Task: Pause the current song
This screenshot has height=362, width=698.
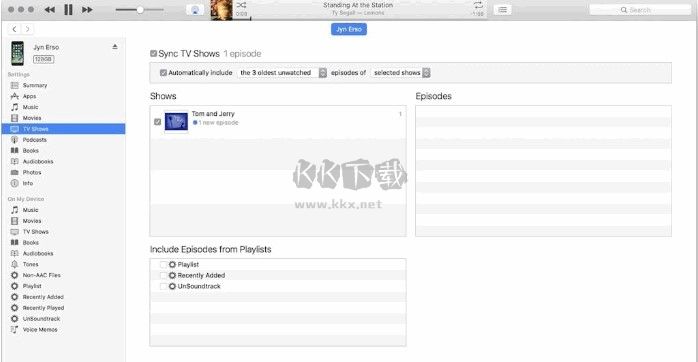Action: point(68,9)
